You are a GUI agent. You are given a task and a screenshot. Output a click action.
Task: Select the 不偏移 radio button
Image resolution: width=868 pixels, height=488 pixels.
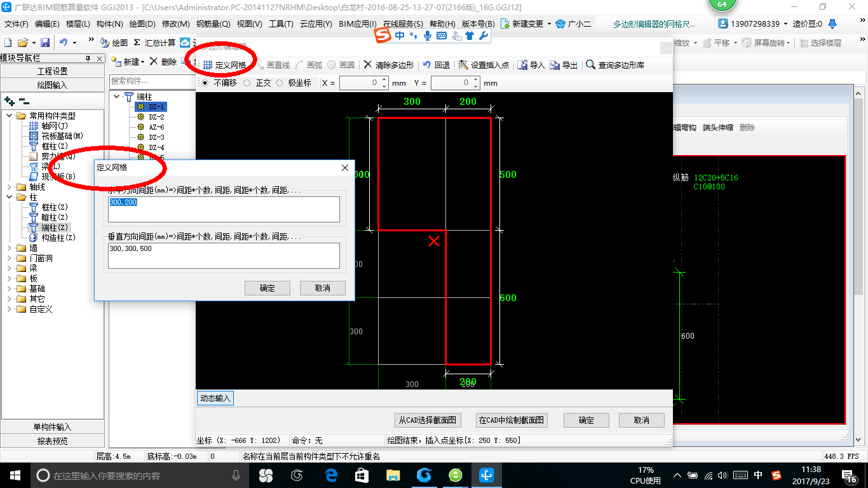pyautogui.click(x=205, y=83)
